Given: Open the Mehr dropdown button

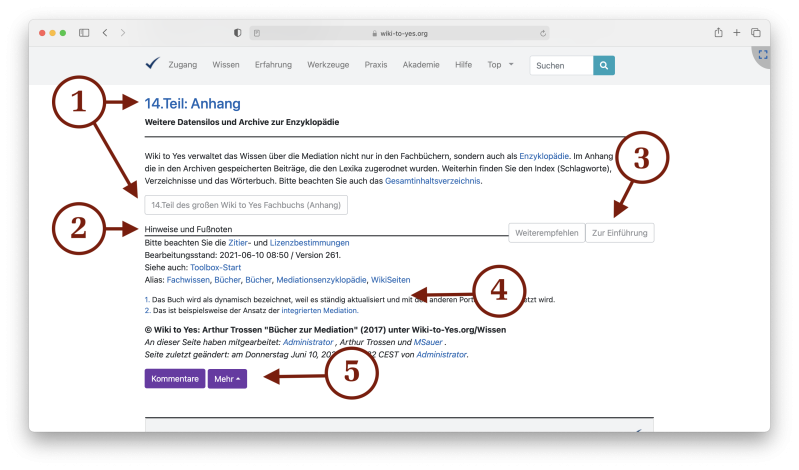Looking at the screenshot, I should pyautogui.click(x=227, y=378).
